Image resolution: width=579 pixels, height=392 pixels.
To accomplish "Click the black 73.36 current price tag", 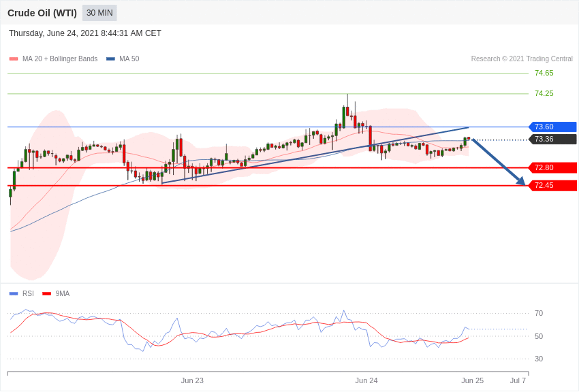I will point(553,139).
